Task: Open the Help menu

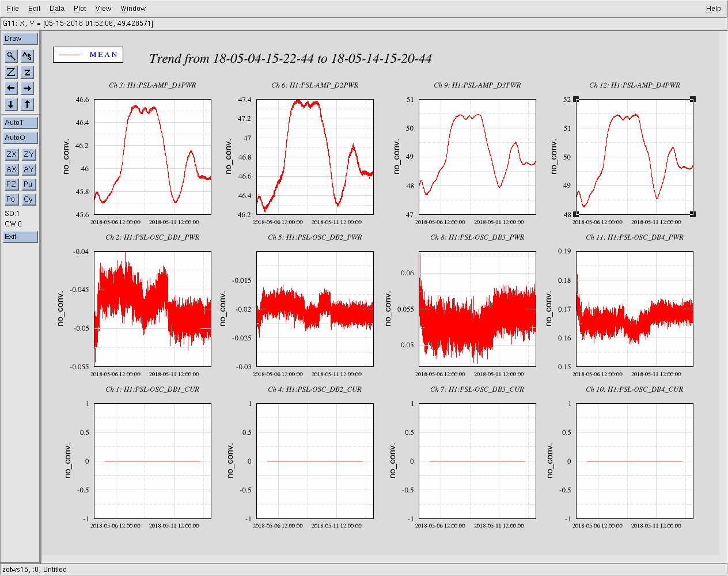Action: [x=713, y=9]
